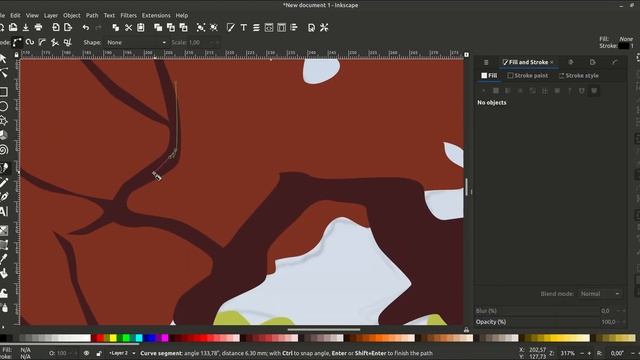This screenshot has width=640, height=360.
Task: Click the zoom in plus button
Action: click(x=589, y=353)
